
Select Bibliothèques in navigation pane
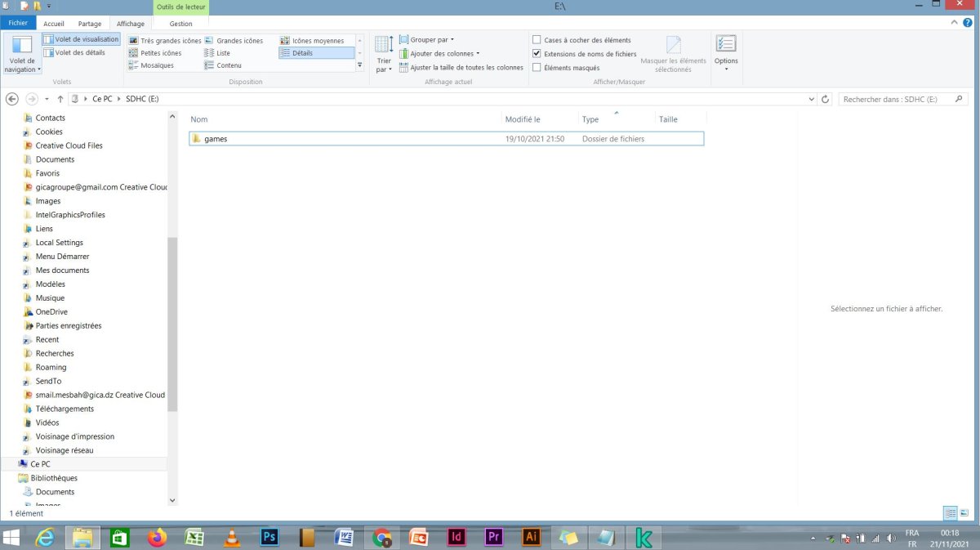[x=54, y=478]
